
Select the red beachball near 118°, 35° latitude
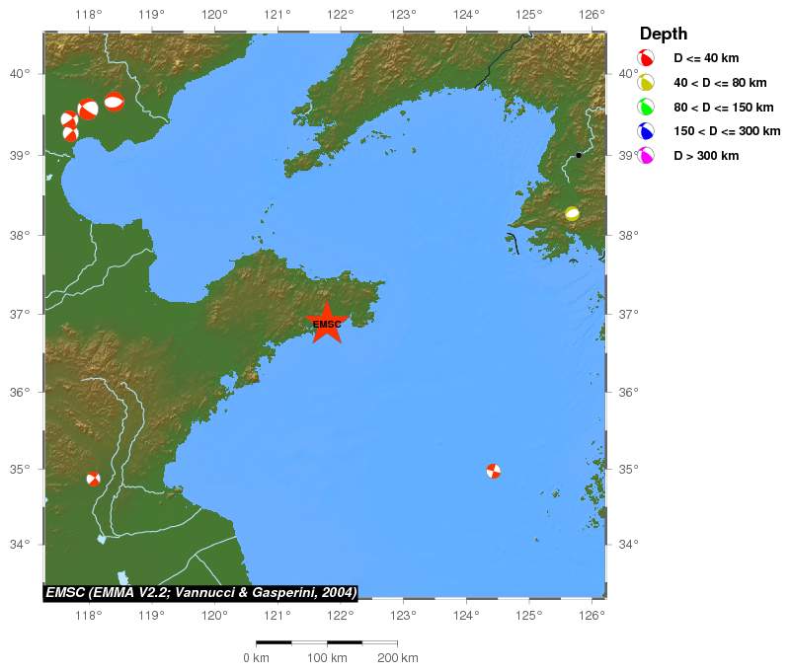tap(93, 479)
